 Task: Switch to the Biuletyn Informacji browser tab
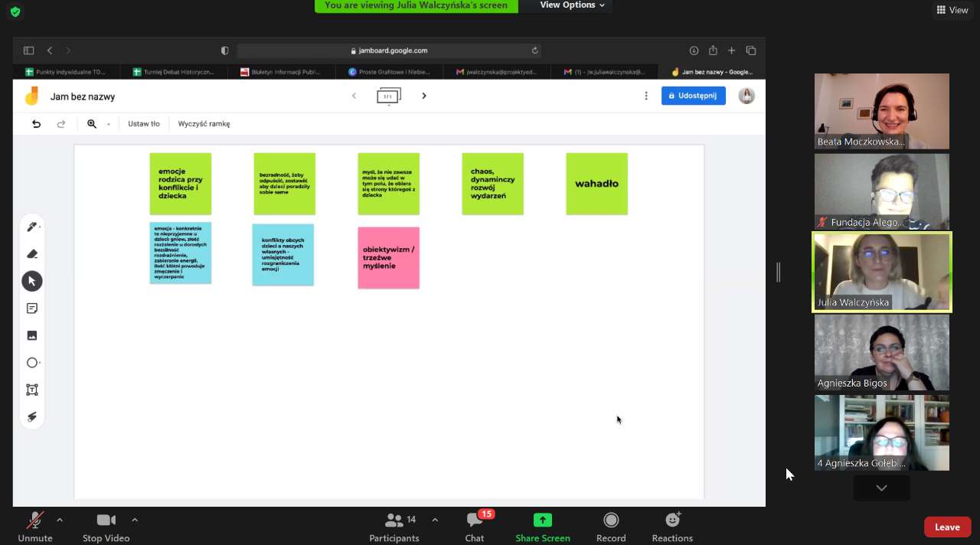tap(280, 72)
